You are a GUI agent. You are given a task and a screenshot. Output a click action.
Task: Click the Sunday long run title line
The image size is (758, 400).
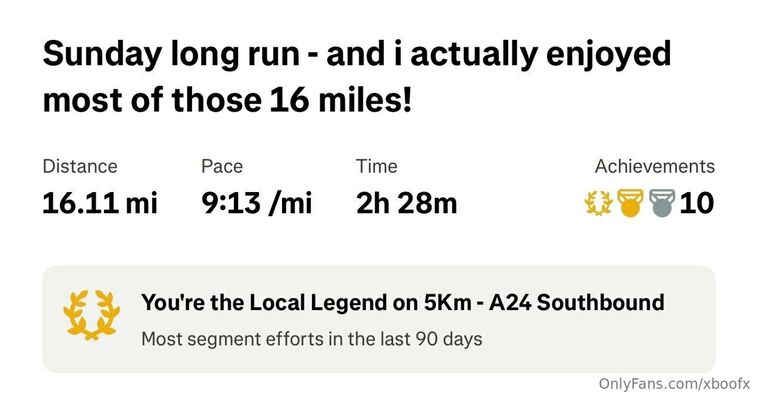click(x=356, y=54)
